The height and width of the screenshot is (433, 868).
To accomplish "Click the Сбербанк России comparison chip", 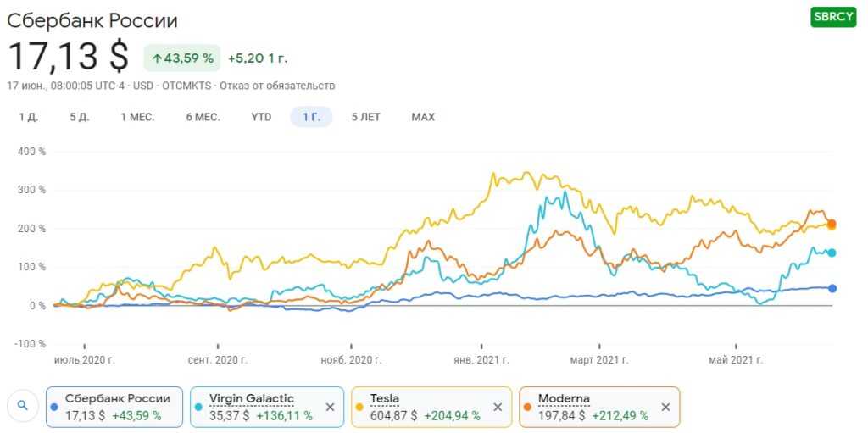I will 113,407.
